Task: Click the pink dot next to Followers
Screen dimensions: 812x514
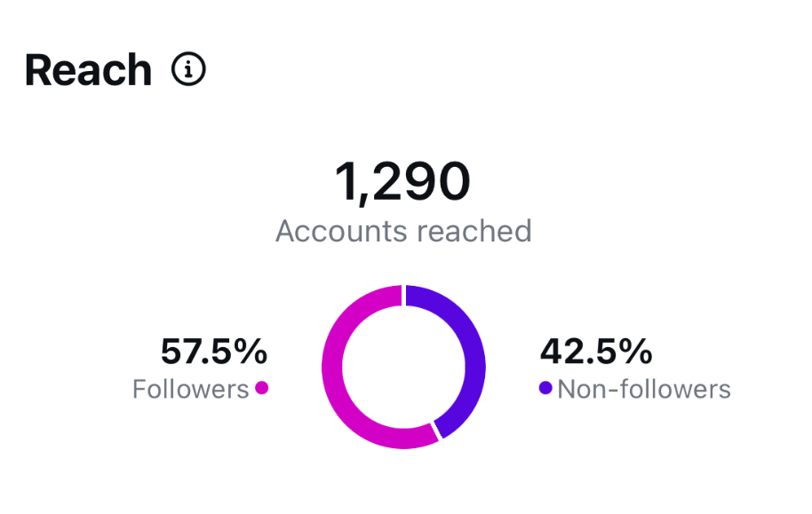Action: coord(261,388)
